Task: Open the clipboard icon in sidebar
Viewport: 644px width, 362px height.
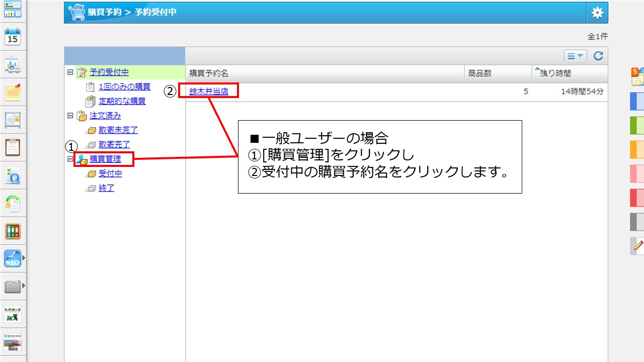Action: pyautogui.click(x=13, y=148)
